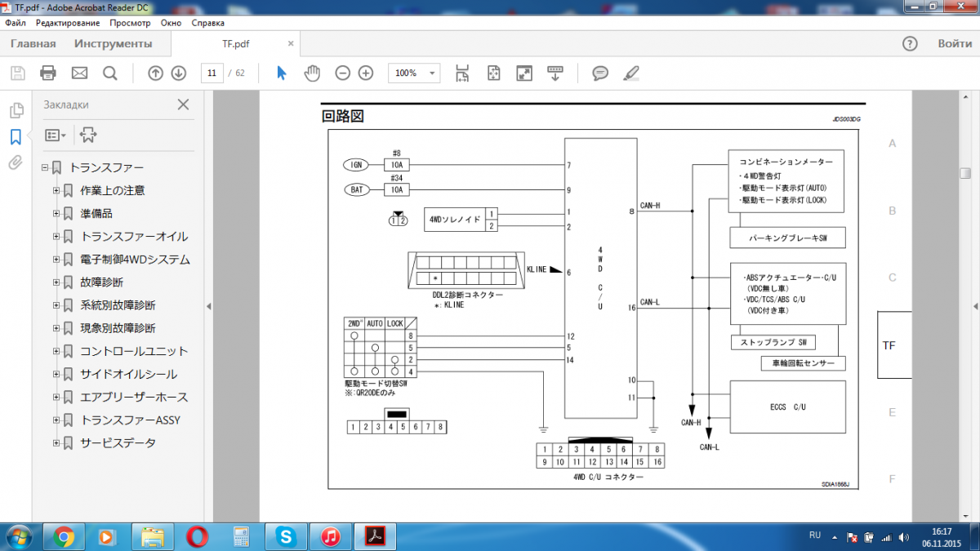Choose the selection arrow tool
Image resolution: width=980 pixels, height=551 pixels.
tap(282, 73)
